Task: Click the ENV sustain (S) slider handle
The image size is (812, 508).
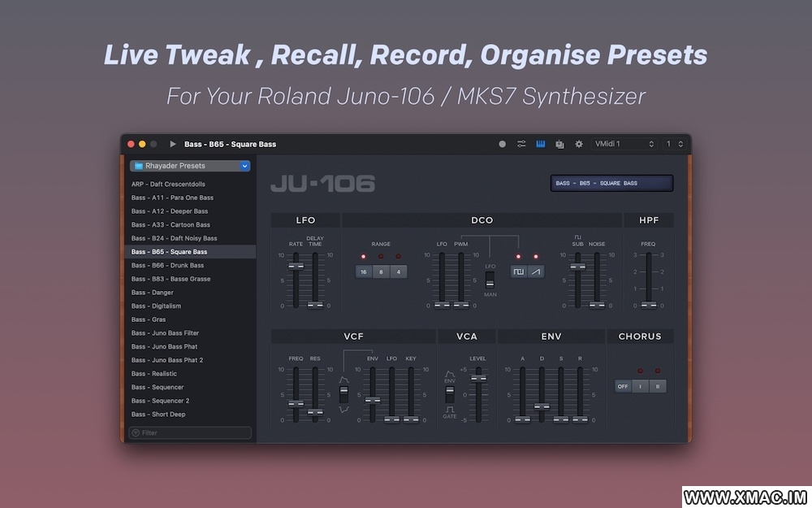Action: pyautogui.click(x=561, y=419)
